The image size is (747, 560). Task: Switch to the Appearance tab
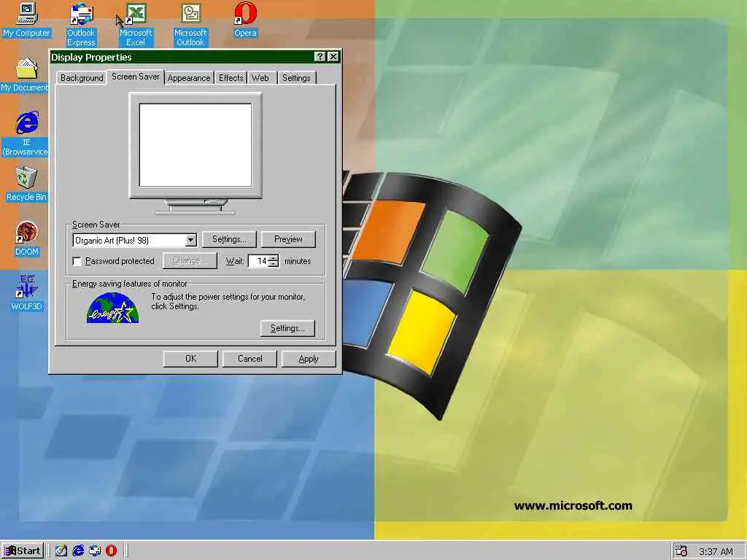point(189,77)
